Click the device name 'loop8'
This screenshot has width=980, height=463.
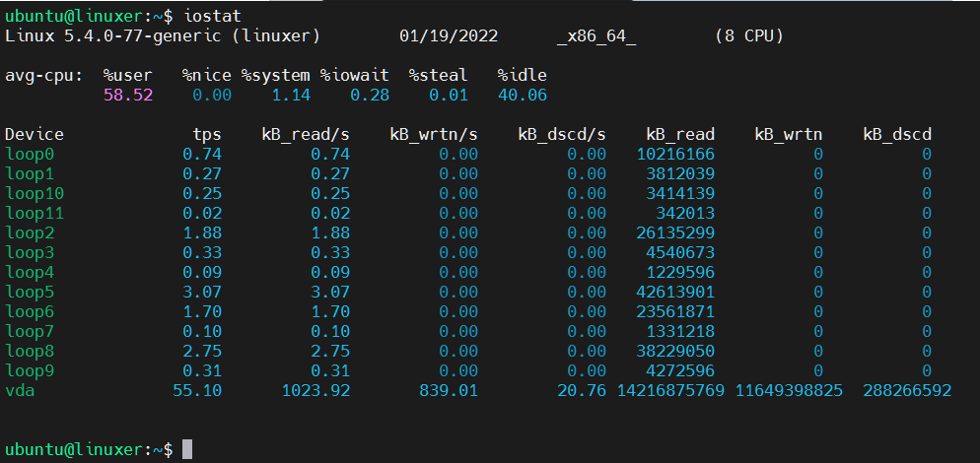(30, 351)
